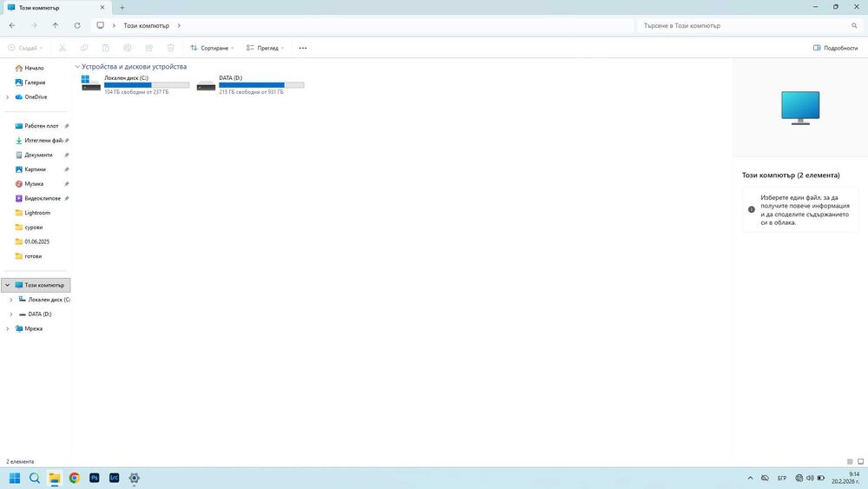Click the Share icon in toolbar

(149, 48)
